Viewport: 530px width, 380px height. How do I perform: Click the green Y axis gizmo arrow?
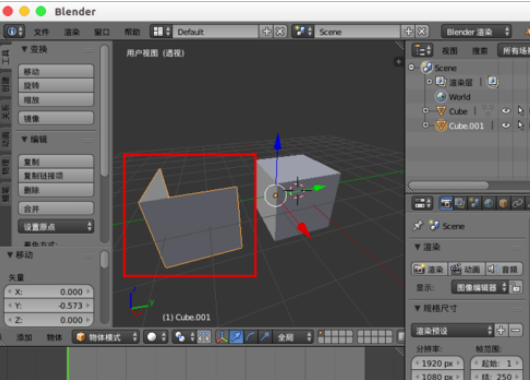point(319,187)
